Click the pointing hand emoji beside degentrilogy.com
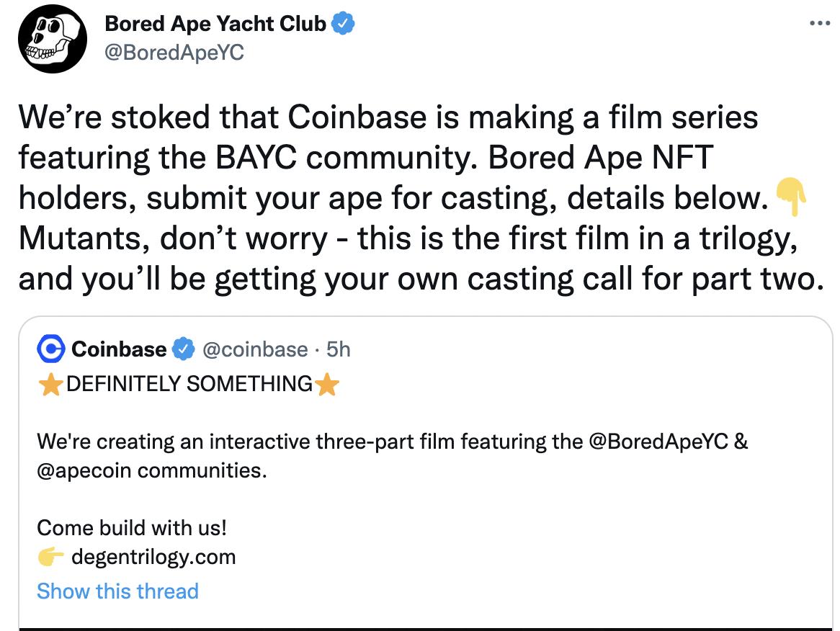Screen dimensions: 840x631 (51, 557)
